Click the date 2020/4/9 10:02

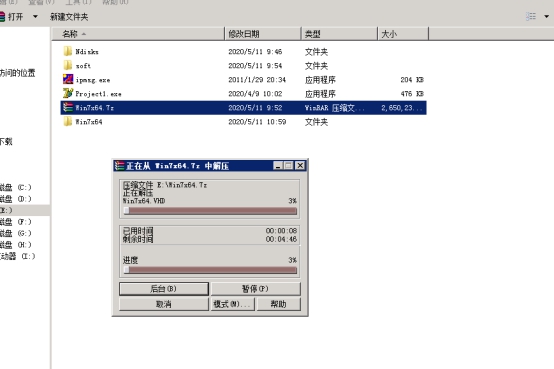[x=255, y=94]
